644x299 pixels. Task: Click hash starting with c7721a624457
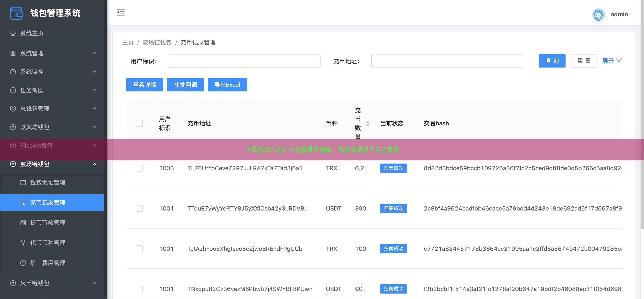523,248
